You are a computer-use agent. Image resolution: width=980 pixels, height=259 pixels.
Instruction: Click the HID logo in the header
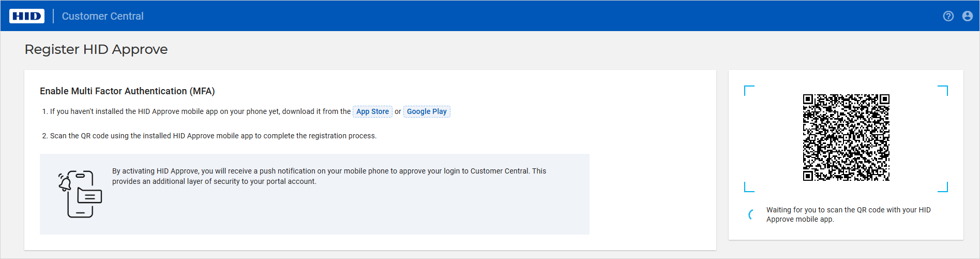27,16
